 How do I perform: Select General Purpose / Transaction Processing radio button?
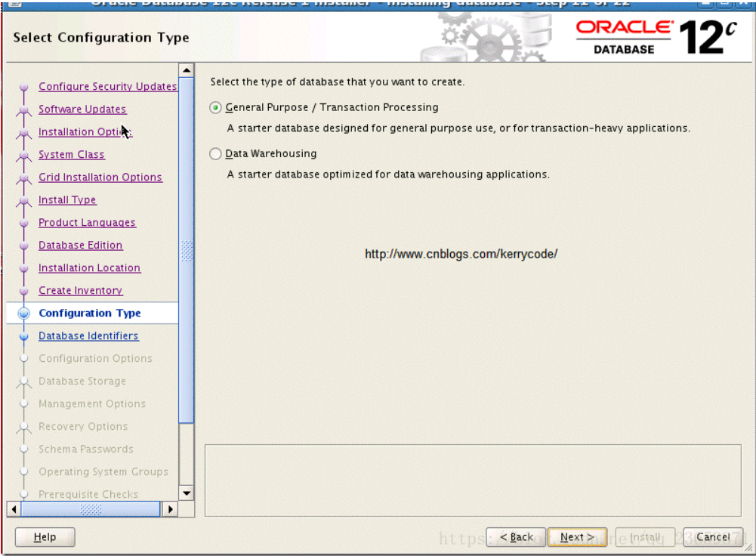(x=215, y=107)
